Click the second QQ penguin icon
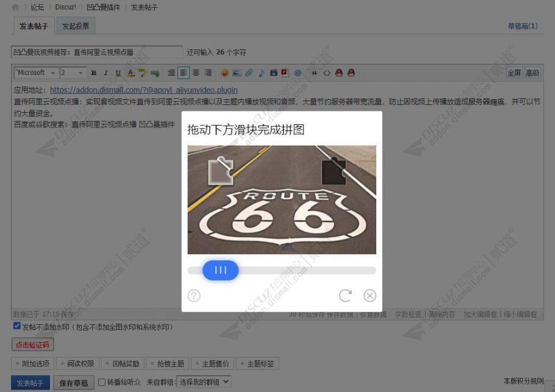 [x=351, y=73]
